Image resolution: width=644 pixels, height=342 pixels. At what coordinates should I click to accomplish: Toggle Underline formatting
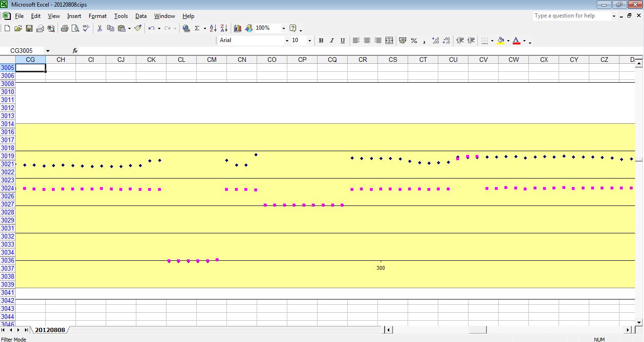343,41
